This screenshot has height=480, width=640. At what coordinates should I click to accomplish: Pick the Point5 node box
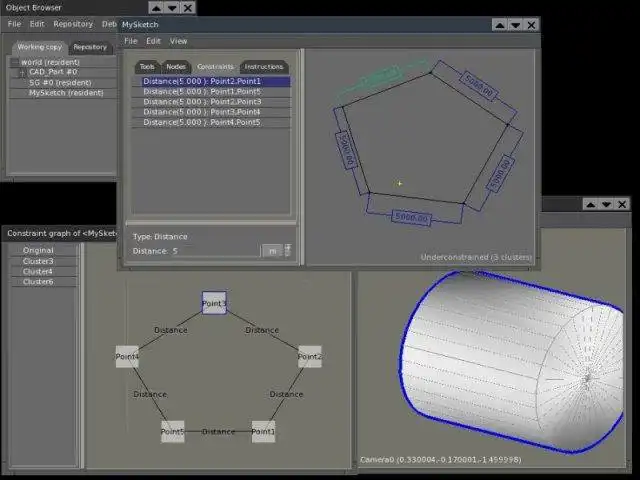click(x=173, y=431)
